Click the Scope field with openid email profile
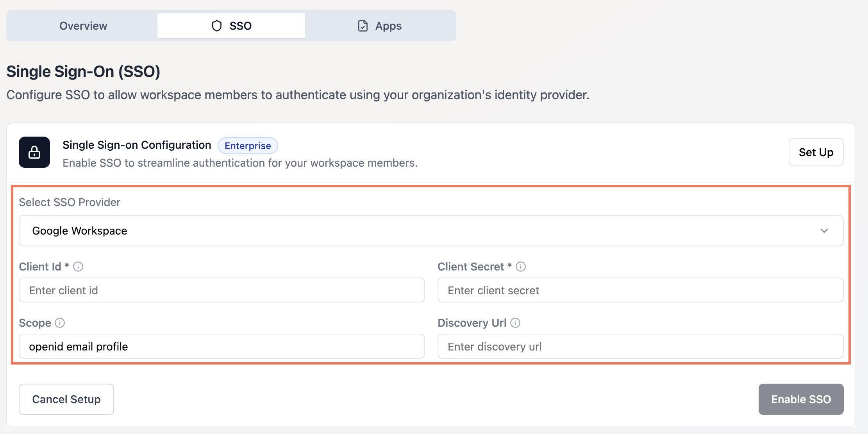The height and width of the screenshot is (434, 868). pyautogui.click(x=221, y=347)
